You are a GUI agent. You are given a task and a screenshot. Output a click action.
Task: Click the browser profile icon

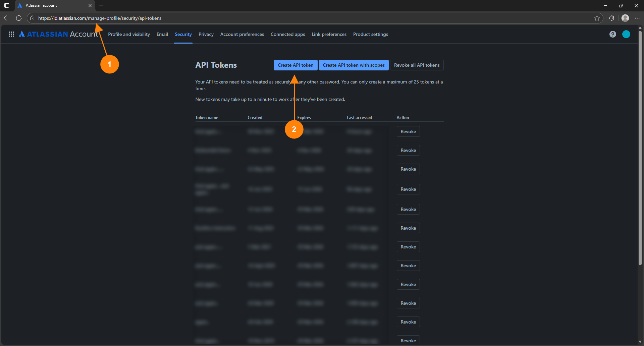[x=625, y=18]
